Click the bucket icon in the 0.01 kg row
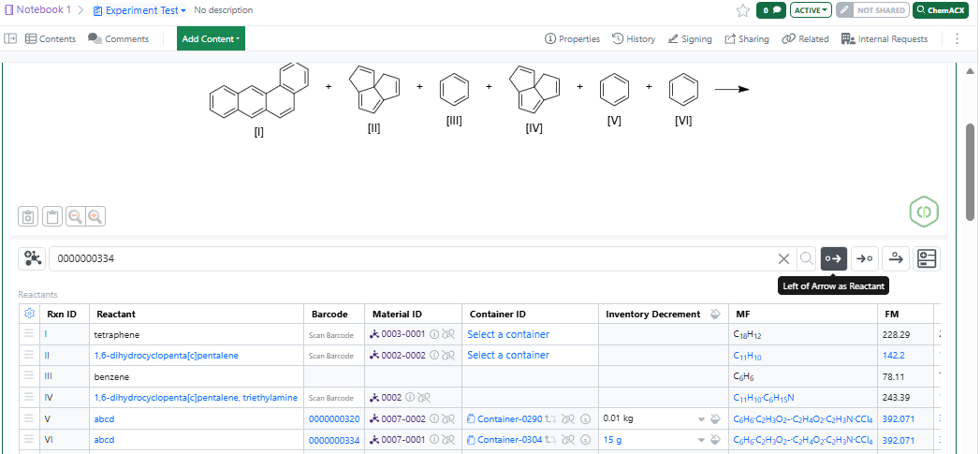The width and height of the screenshot is (980, 454). (715, 419)
